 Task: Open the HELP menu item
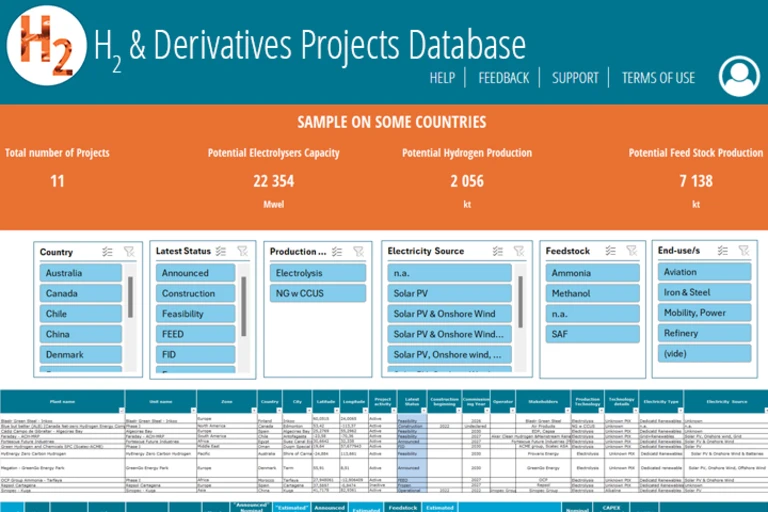[x=442, y=78]
